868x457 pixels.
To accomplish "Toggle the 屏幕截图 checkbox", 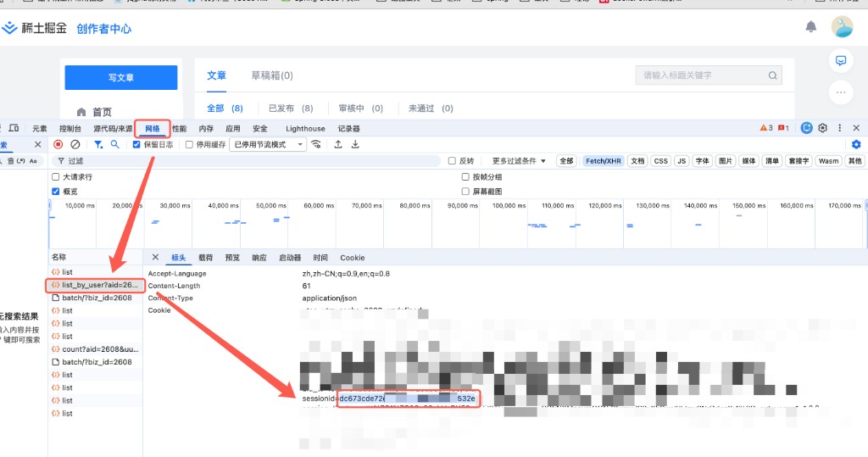I will pyautogui.click(x=465, y=191).
